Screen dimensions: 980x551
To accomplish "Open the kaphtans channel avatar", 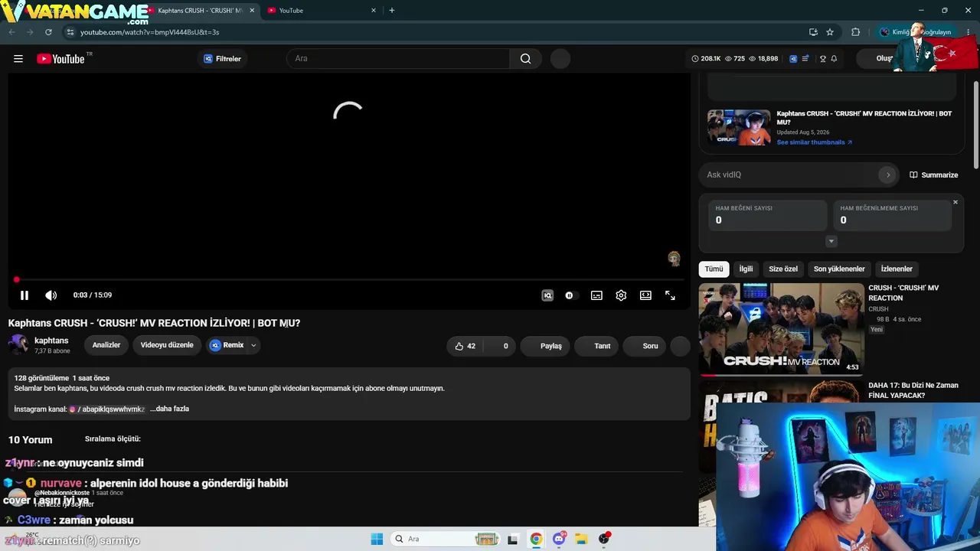I will [x=18, y=345].
